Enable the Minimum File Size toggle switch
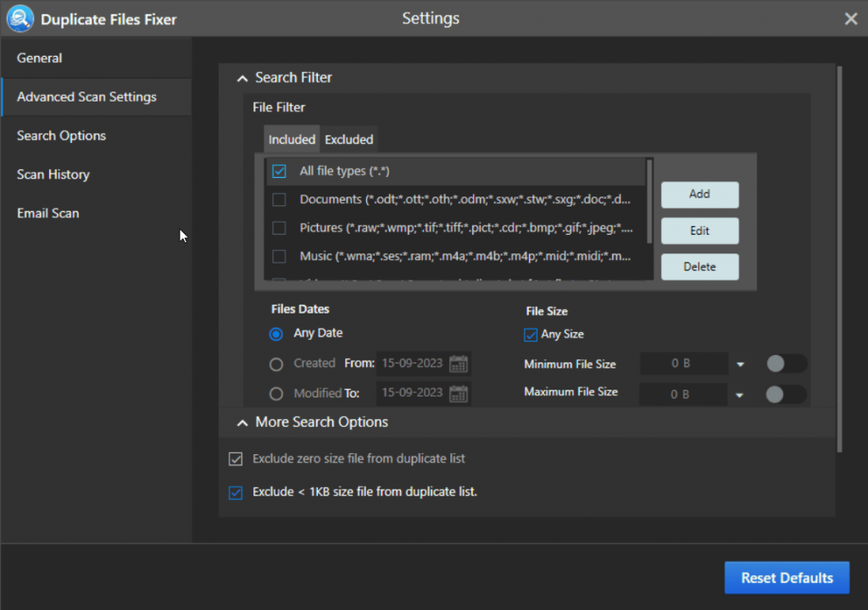Image resolution: width=868 pixels, height=610 pixels. click(785, 363)
